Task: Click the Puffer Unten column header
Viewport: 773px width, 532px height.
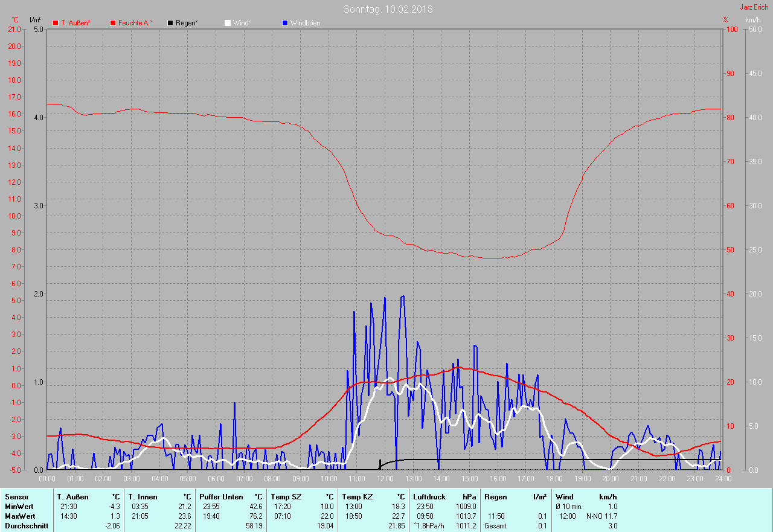Action: coord(221,497)
